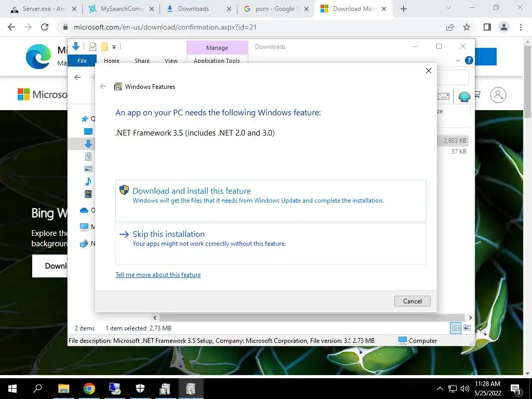The image size is (532, 399).
Task: Open Tell me more about this feature link
Action: (158, 275)
